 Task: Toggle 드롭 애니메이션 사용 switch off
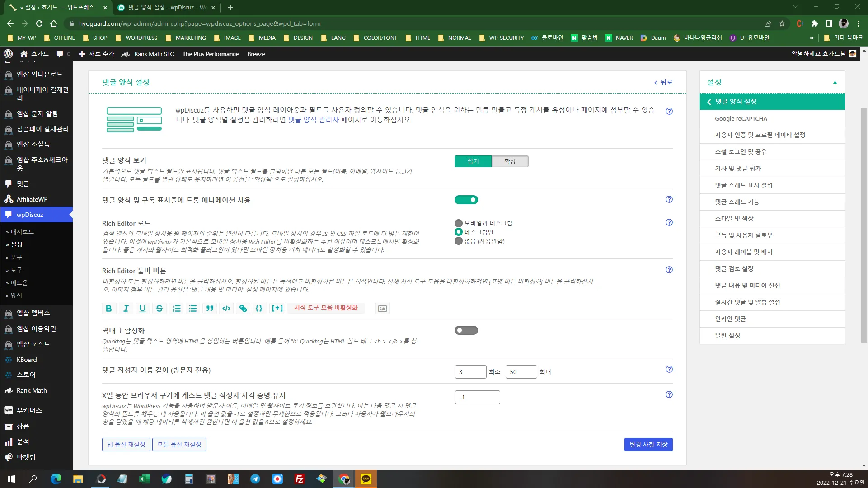[466, 200]
